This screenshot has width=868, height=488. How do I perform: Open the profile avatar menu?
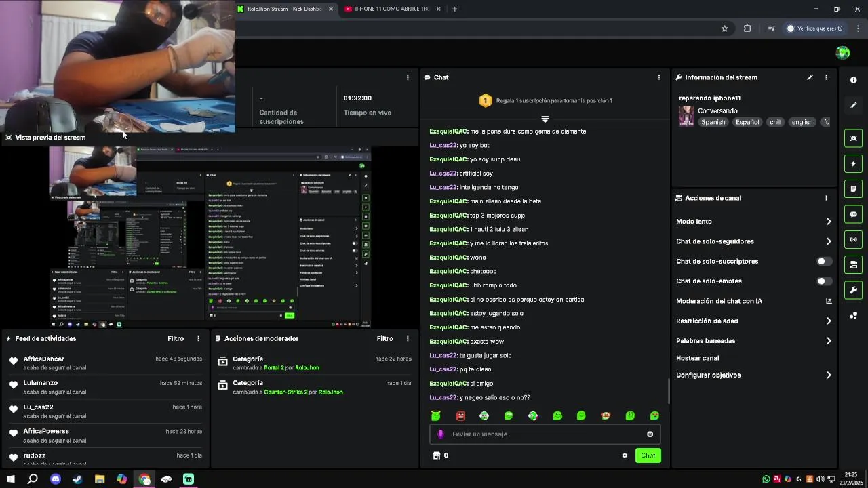coord(843,53)
